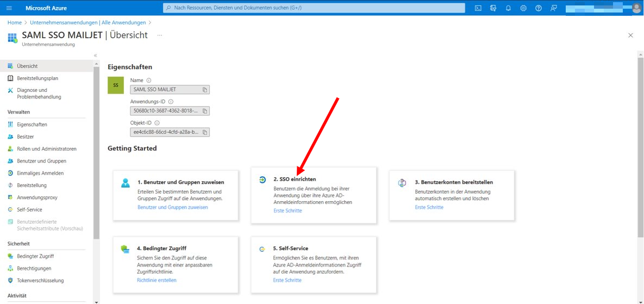This screenshot has width=644, height=304.
Task: Click the user icon on Benutzer und Gruppen zuweisen card
Action: 126,183
